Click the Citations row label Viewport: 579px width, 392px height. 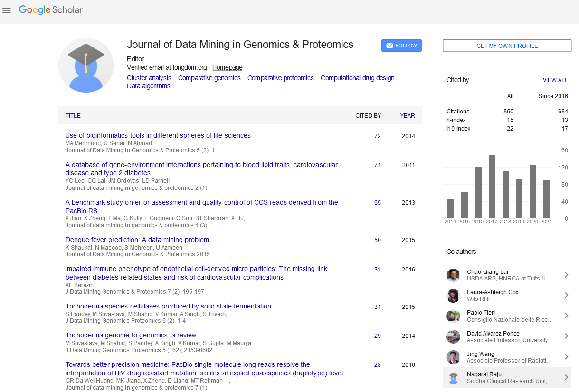coord(458,112)
